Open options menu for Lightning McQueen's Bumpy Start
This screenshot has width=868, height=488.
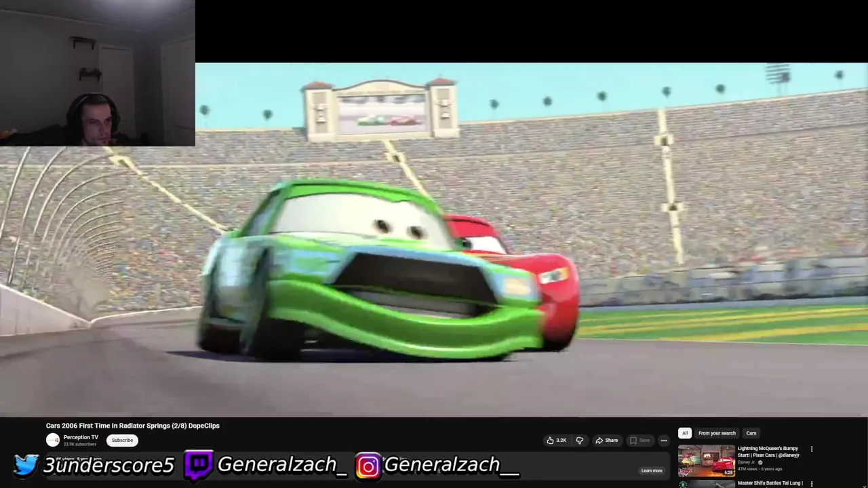pyautogui.click(x=812, y=449)
